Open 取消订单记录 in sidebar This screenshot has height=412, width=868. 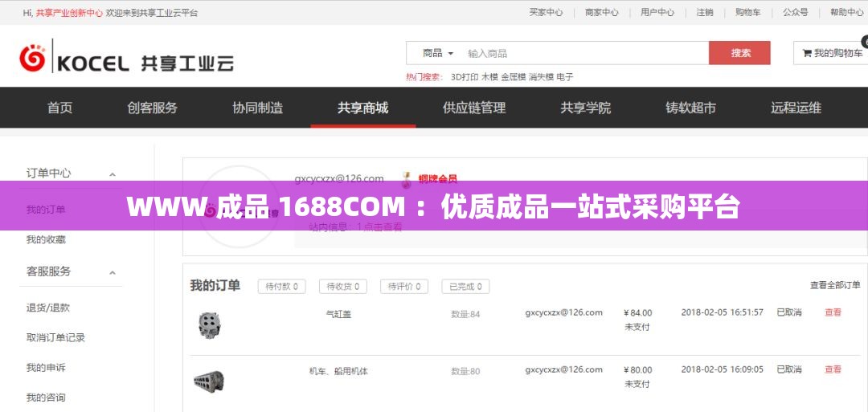(56, 337)
